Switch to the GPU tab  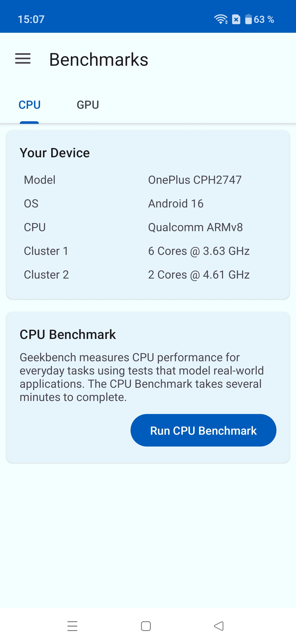88,105
